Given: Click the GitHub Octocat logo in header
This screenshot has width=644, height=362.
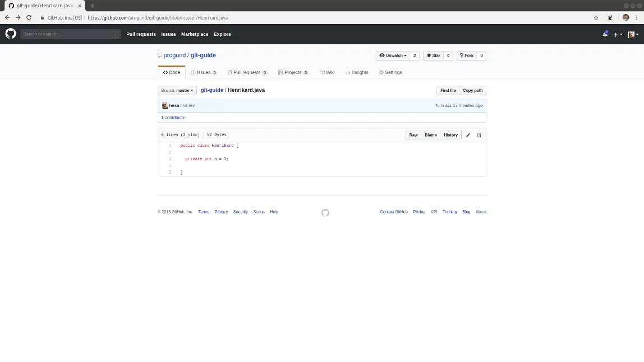Looking at the screenshot, I should (x=11, y=34).
